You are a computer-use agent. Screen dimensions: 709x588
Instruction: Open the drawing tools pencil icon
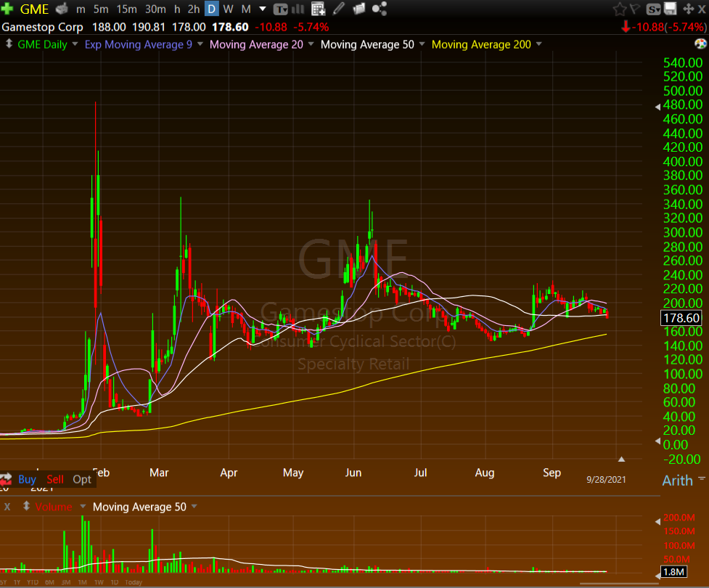point(338,9)
